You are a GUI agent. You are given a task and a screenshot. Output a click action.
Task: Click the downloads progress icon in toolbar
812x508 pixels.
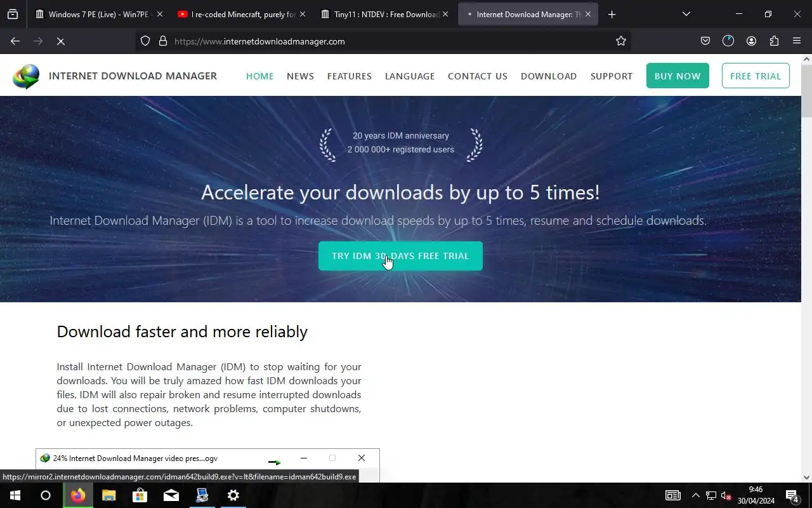tap(728, 41)
